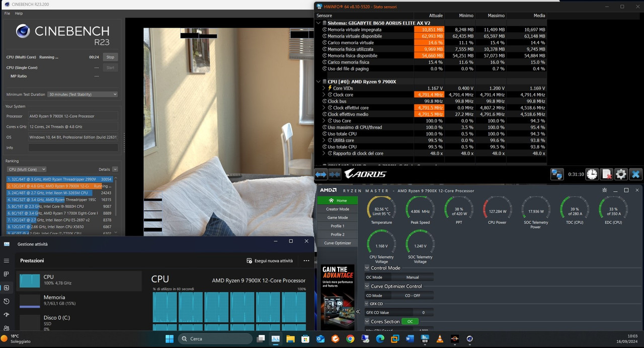Image resolution: width=644 pixels, height=348 pixels.
Task: Click Esegui nuova attività in Task Manager
Action: pyautogui.click(x=270, y=261)
